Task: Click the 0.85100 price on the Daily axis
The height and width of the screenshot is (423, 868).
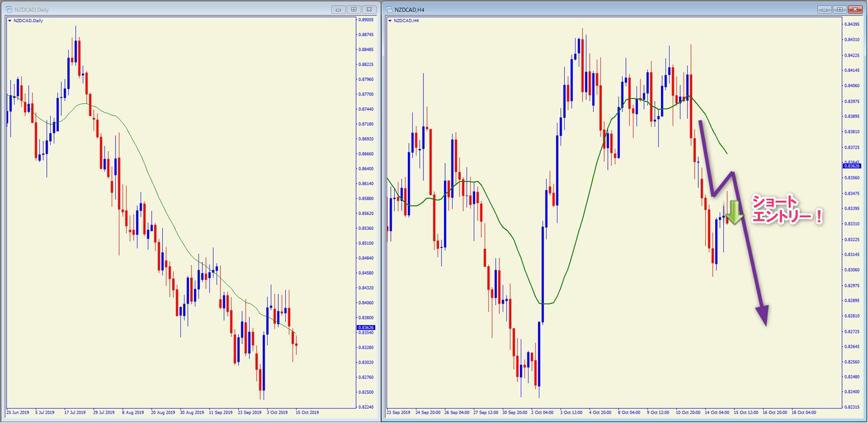Action: pos(366,243)
